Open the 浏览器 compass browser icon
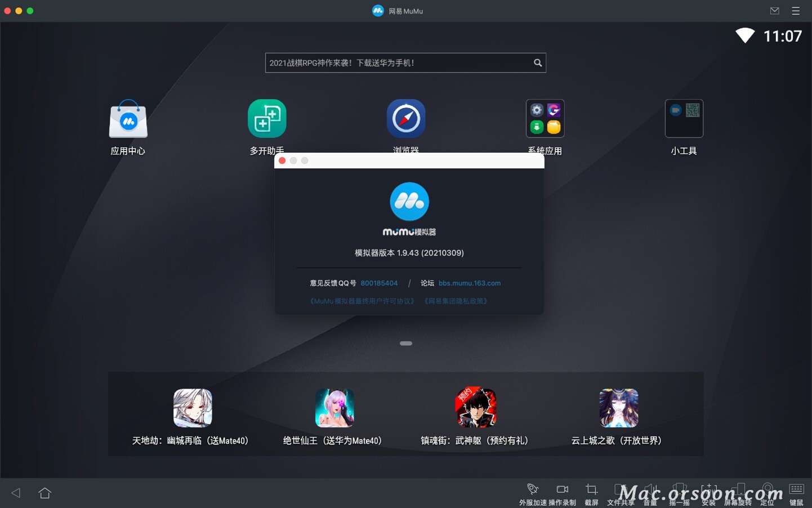The width and height of the screenshot is (812, 508). tap(406, 119)
